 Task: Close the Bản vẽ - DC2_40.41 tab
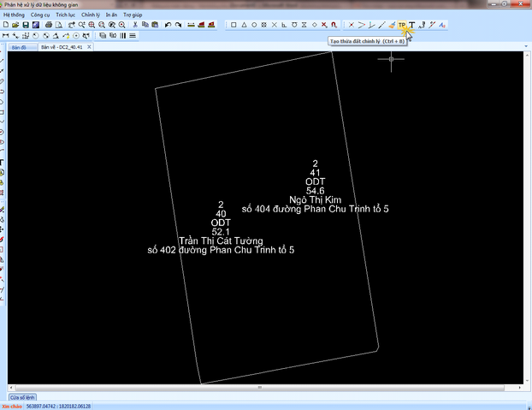point(89,47)
